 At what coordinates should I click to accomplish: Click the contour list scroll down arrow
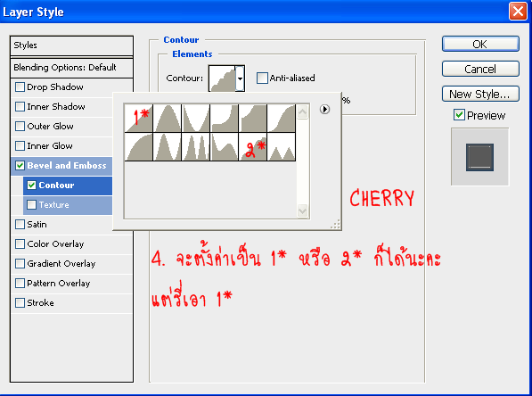[302, 210]
